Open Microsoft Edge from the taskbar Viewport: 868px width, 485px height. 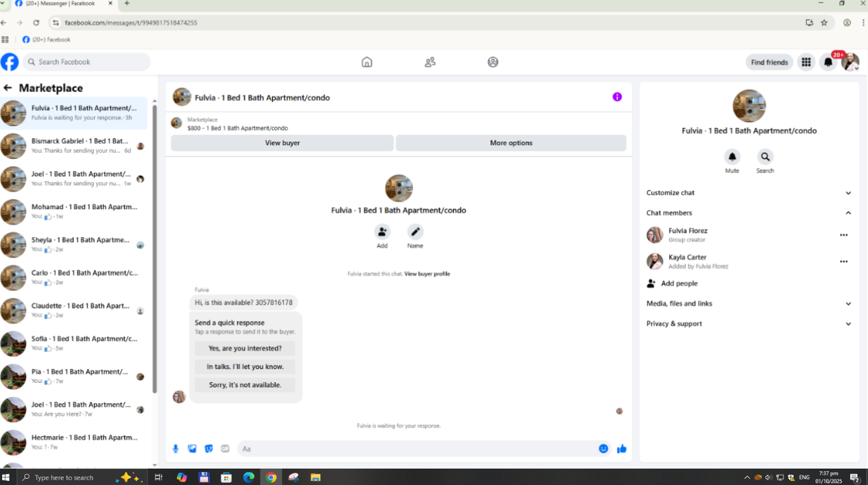point(249,478)
